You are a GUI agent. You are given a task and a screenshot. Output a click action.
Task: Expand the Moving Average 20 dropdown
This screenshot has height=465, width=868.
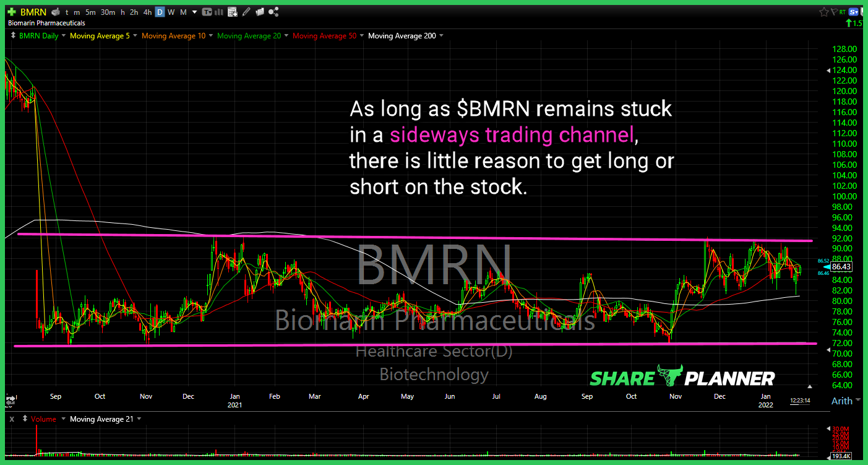[x=286, y=35]
